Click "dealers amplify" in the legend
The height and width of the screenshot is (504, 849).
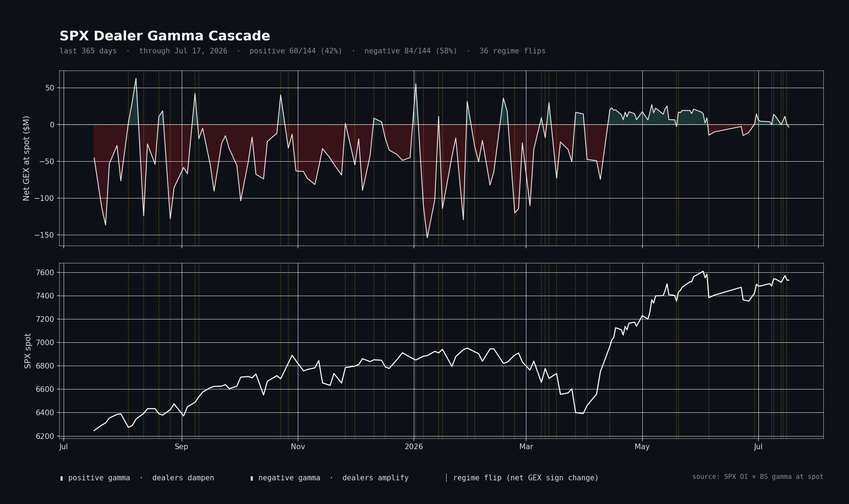click(x=375, y=478)
